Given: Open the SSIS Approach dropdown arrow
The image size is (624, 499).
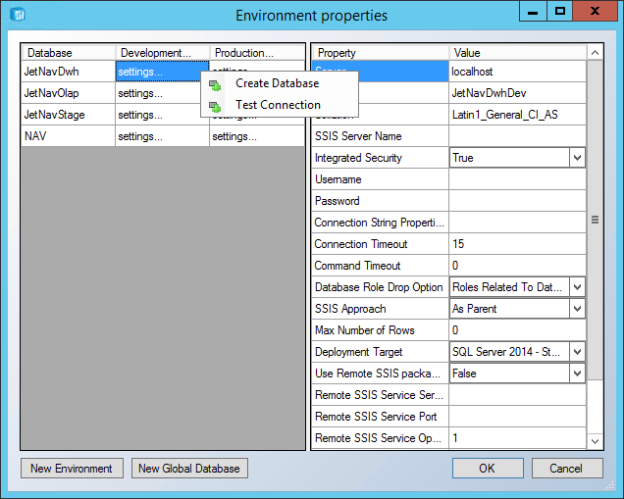Looking at the screenshot, I should [577, 308].
